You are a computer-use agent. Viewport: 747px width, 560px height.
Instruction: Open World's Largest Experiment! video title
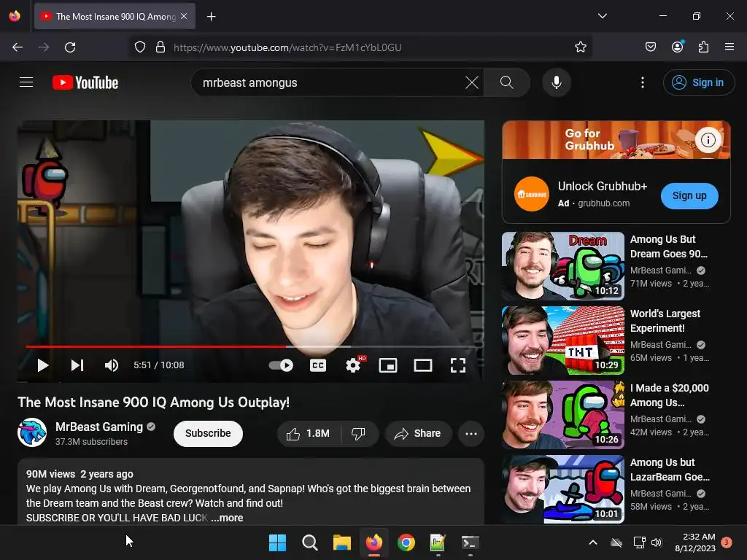[665, 321]
